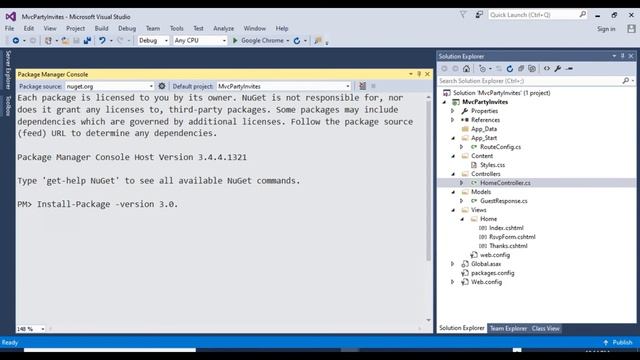Select GuestResponse.cs file

(x=504, y=201)
